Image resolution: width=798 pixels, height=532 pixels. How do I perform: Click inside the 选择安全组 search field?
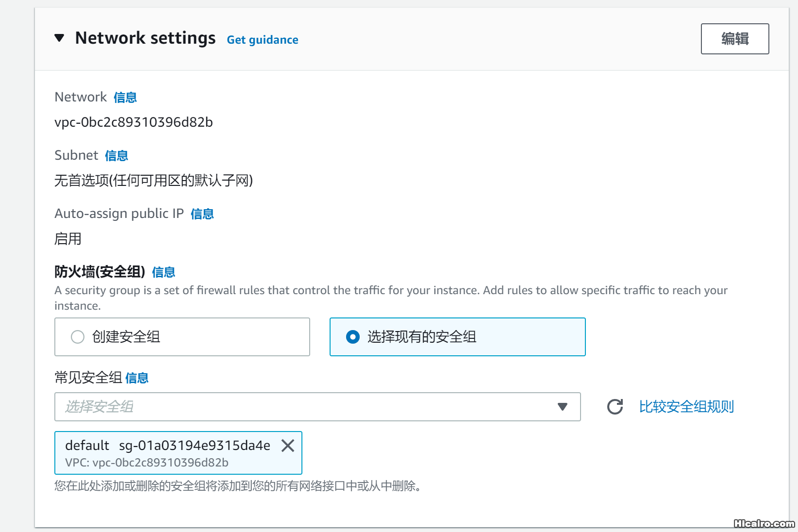pyautogui.click(x=301, y=407)
